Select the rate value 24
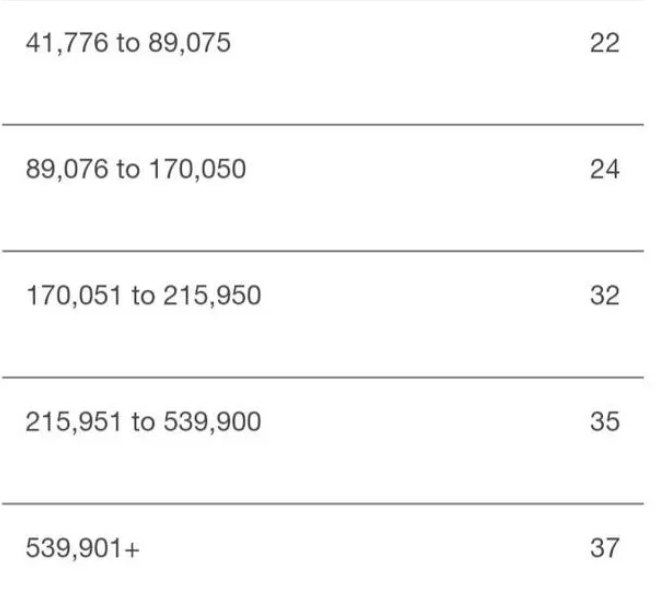Screen dimensions: 665x598 coord(605,169)
